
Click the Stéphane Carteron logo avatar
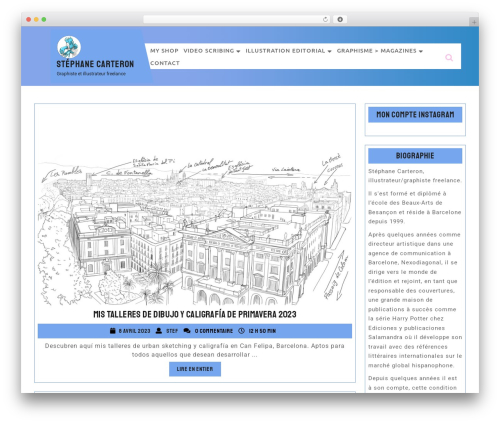pyautogui.click(x=69, y=47)
